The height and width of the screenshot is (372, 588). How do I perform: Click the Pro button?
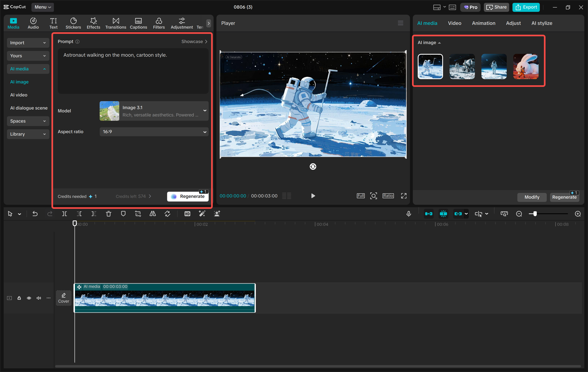470,7
